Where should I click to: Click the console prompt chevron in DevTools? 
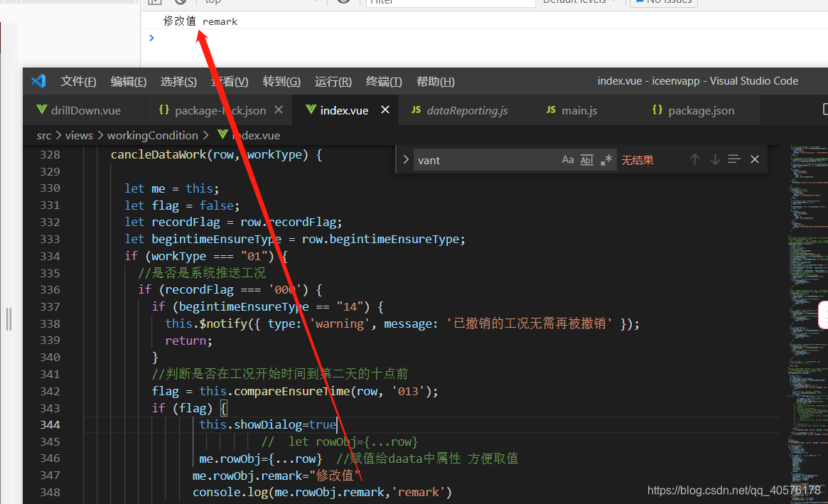[151, 38]
